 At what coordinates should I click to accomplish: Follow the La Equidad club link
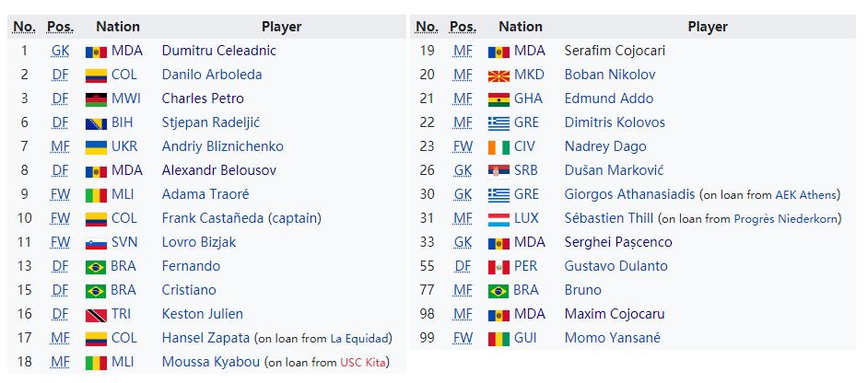[360, 339]
